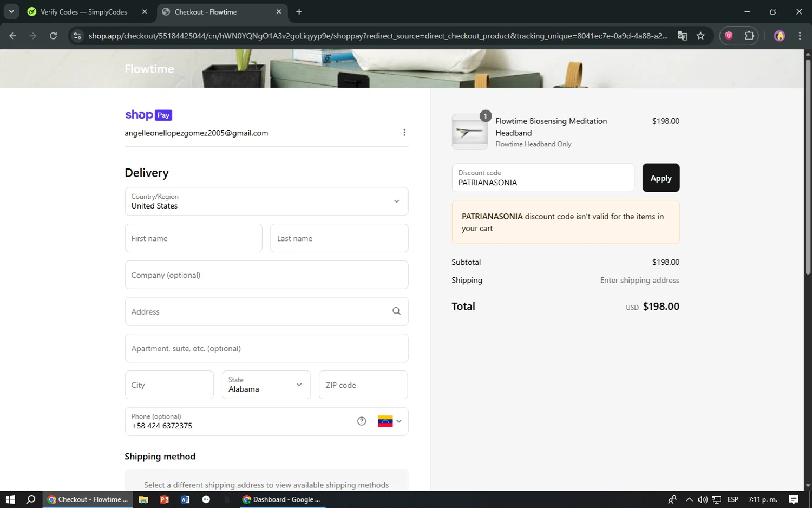Click the Company (optional) field
The width and height of the screenshot is (812, 508).
tap(266, 275)
